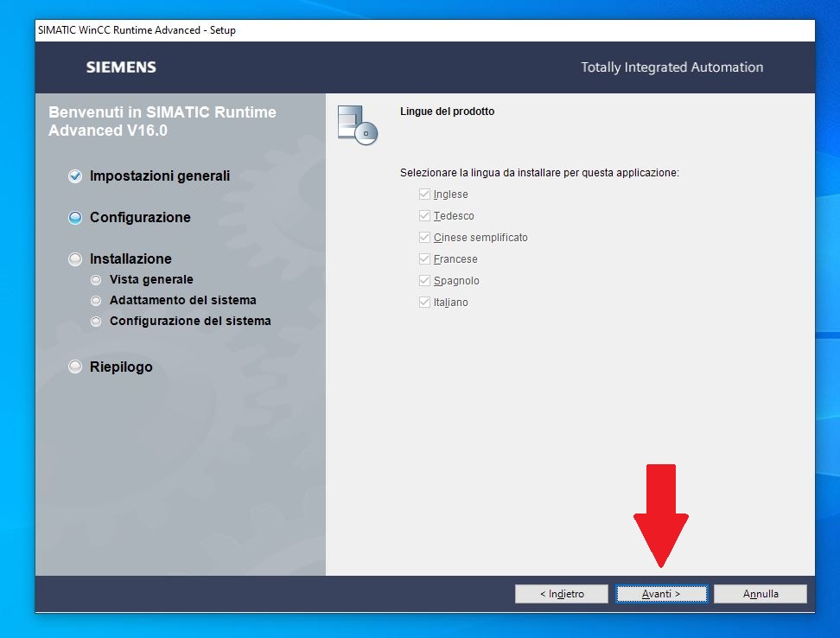Click the Benvenuti in SIMATIC Runtime Advanced title
The width and height of the screenshot is (840, 638).
162,121
